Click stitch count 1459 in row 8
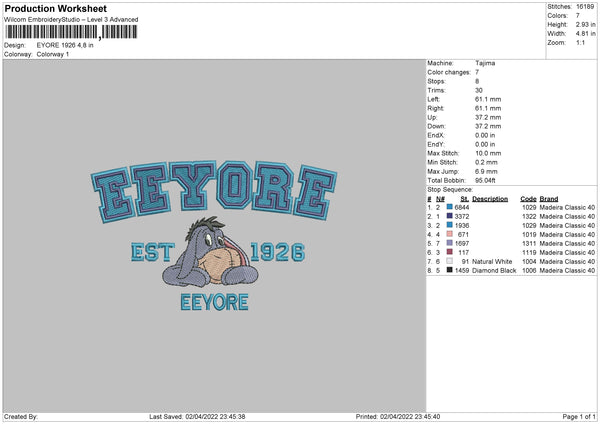This screenshot has height=424, width=600. tap(462, 271)
